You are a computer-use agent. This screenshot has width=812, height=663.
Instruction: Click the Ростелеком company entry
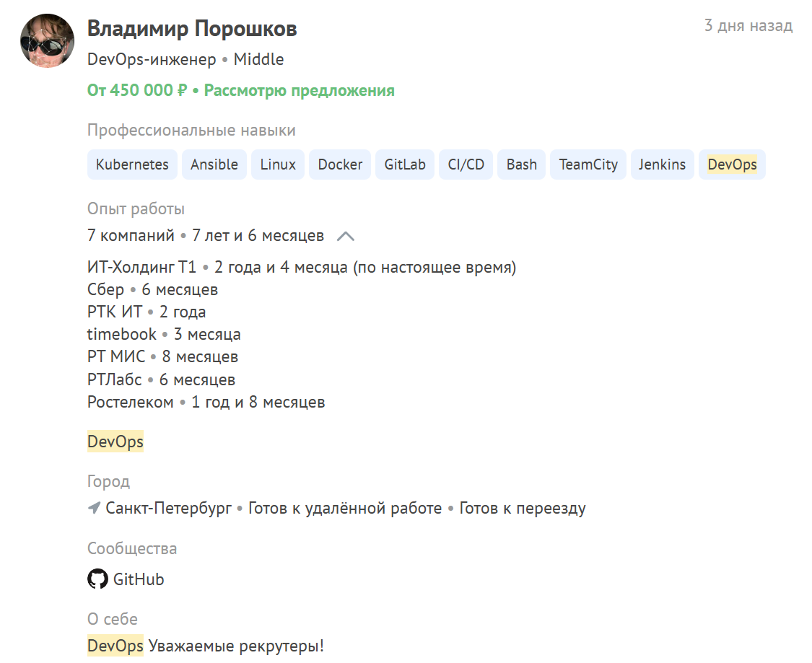(131, 402)
